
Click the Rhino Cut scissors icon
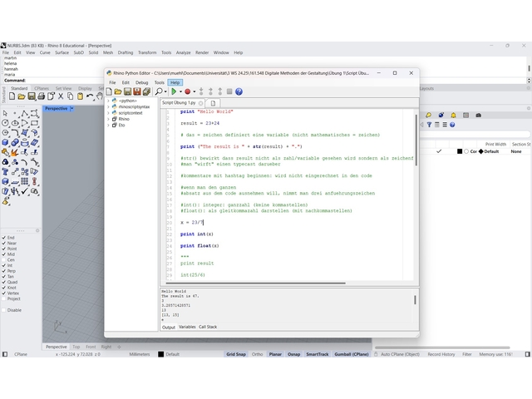(61, 96)
